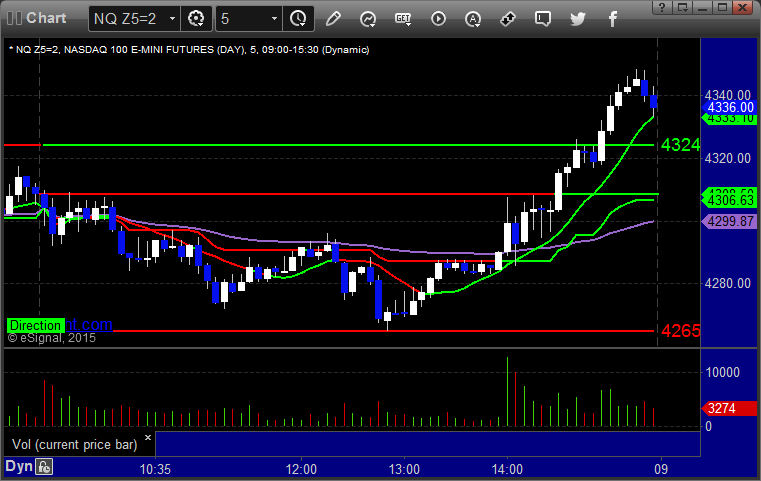The image size is (761, 481).
Task: Click the 14:00 time axis label
Action: [x=507, y=469]
